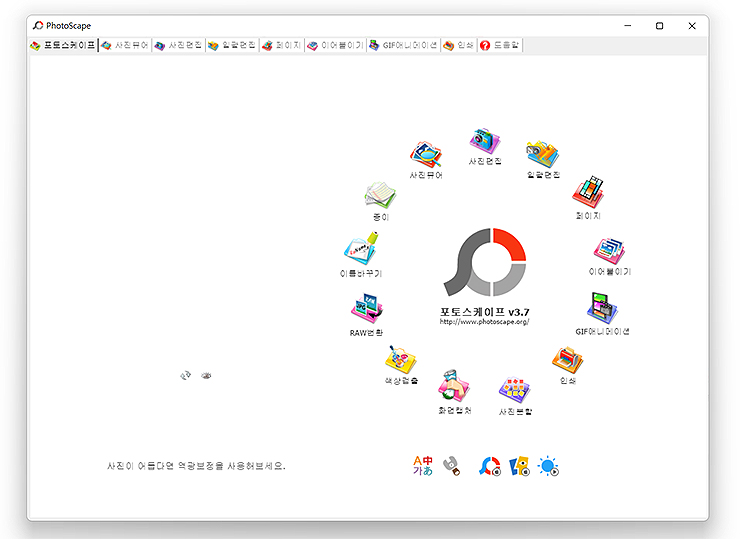Switch to the 사진편집 tab
The width and height of the screenshot is (740, 539).
click(178, 45)
